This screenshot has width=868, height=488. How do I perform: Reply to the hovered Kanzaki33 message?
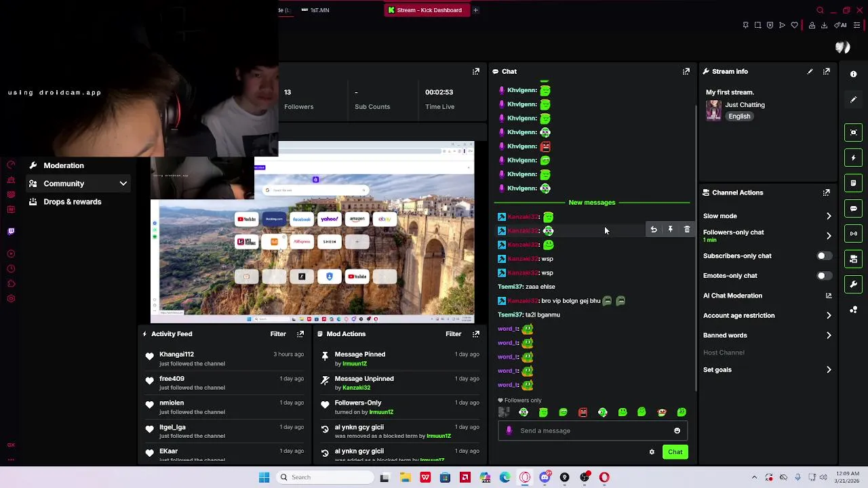click(x=654, y=230)
